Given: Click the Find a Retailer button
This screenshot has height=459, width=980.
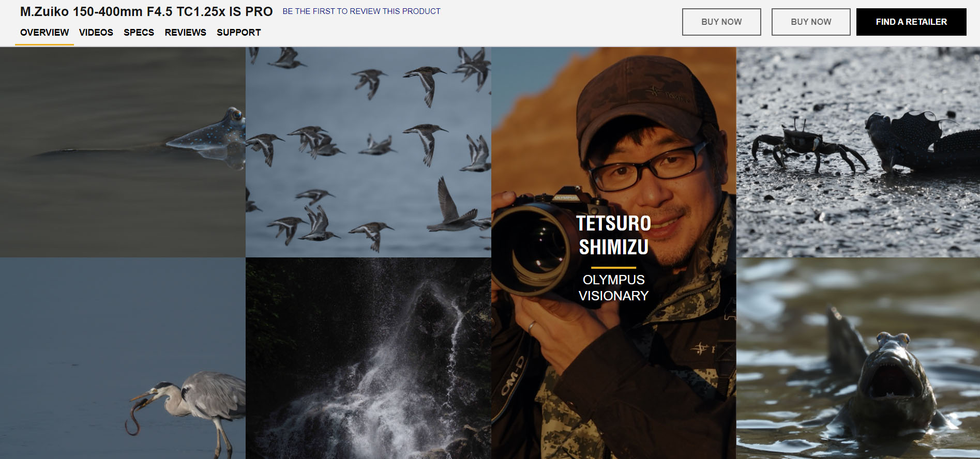Looking at the screenshot, I should click(x=911, y=22).
